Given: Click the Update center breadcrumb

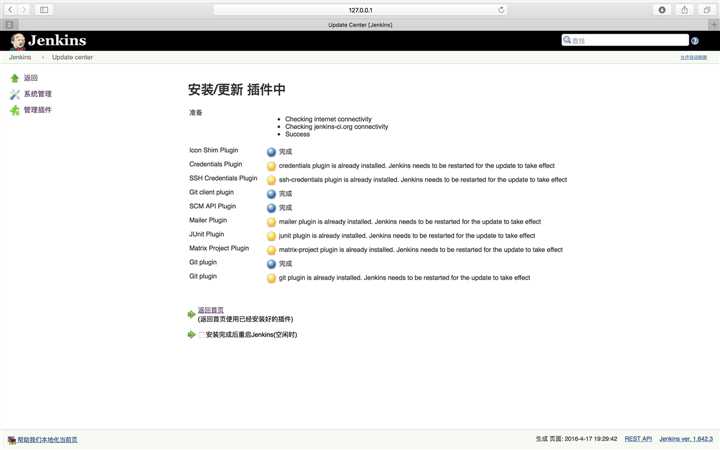Looking at the screenshot, I should (73, 57).
